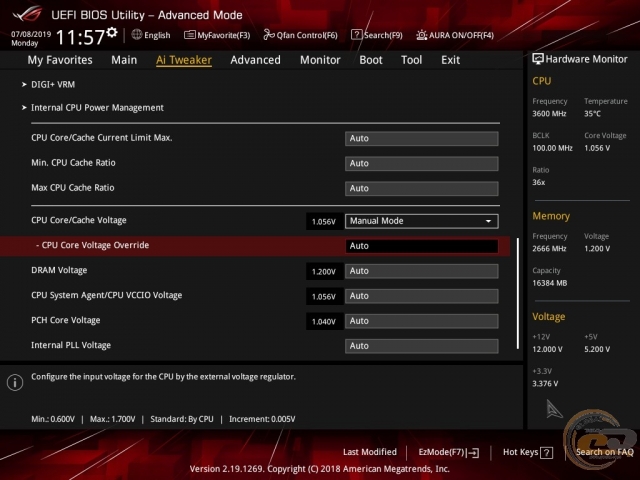Click the 100.00 MHz BCLK value

tap(552, 148)
